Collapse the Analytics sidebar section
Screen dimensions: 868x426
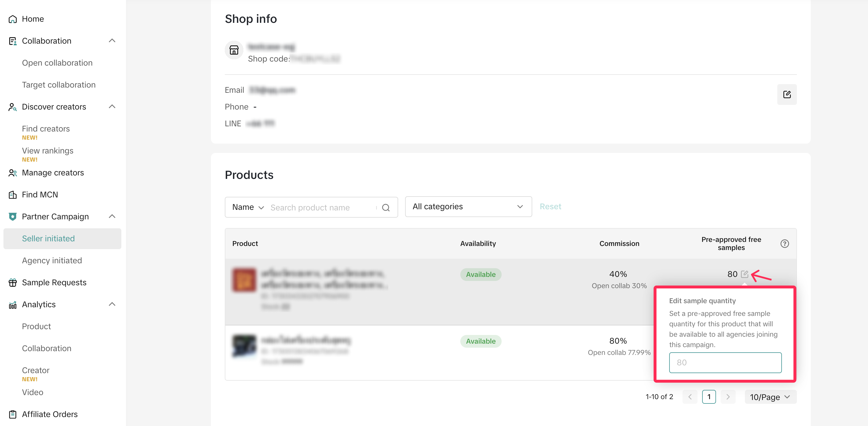tap(112, 304)
